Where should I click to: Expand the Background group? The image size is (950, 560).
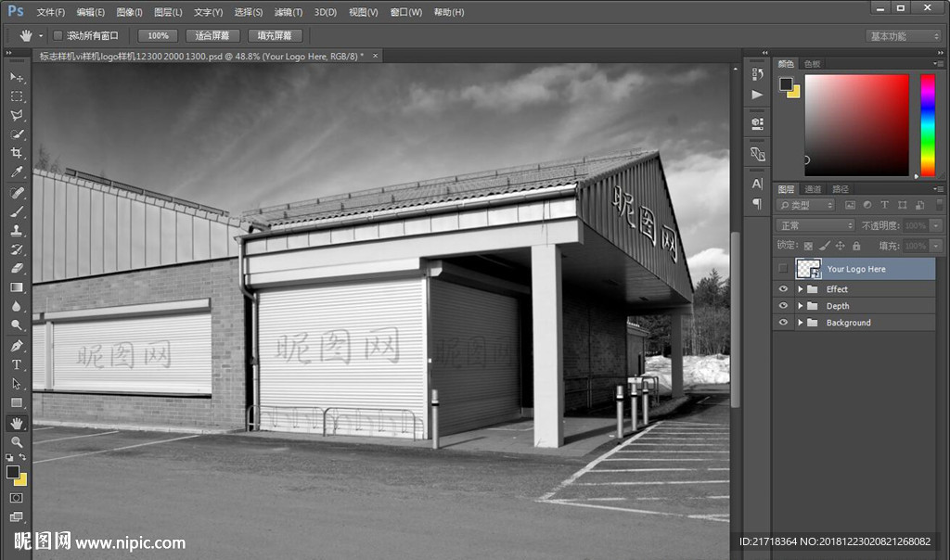coord(801,323)
